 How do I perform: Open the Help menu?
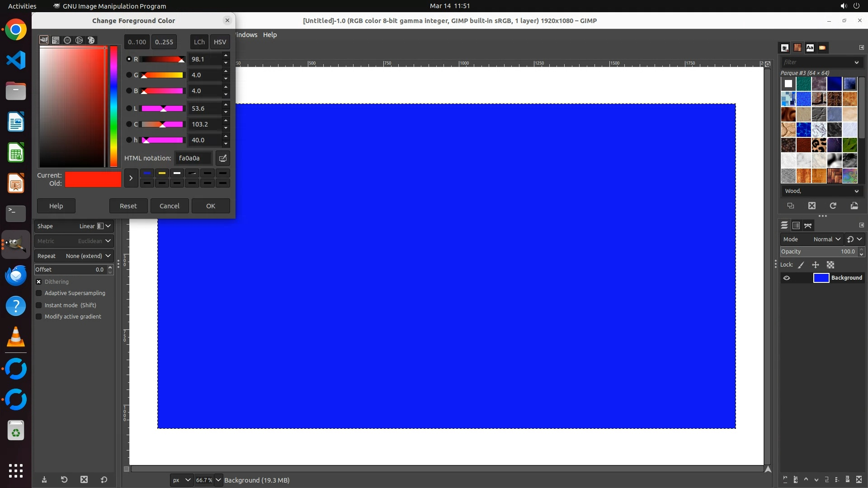(x=270, y=35)
